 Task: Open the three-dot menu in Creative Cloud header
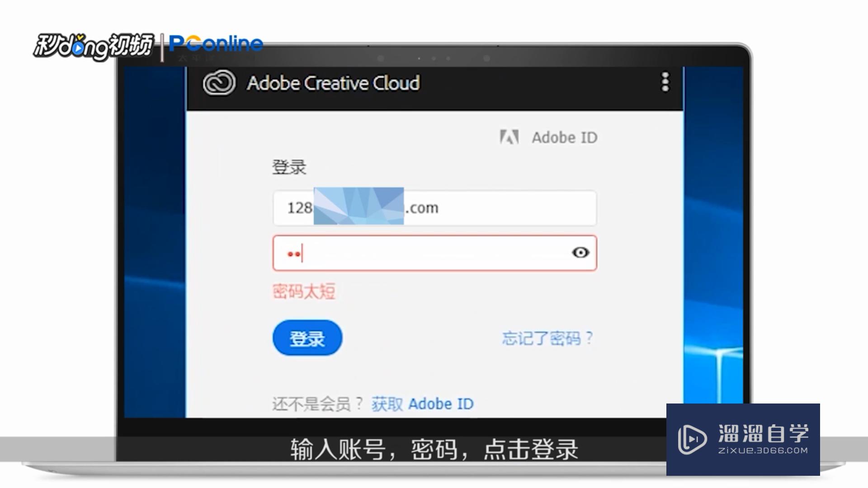(665, 82)
